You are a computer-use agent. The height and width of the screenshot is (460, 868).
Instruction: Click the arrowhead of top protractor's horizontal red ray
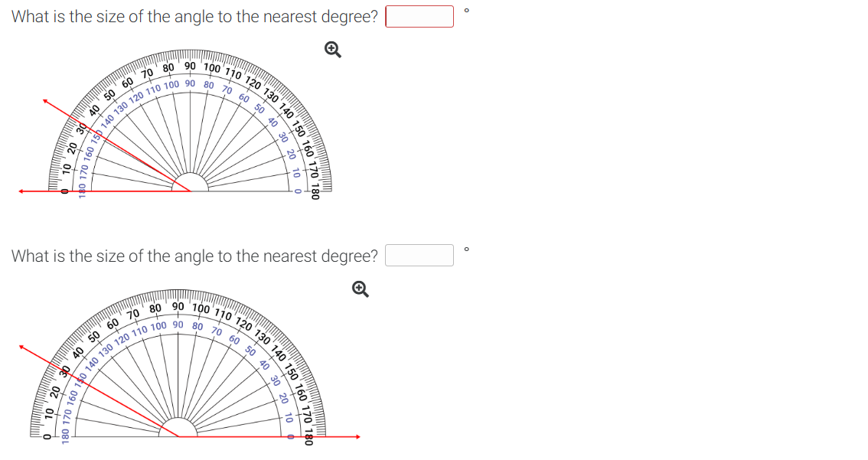click(x=21, y=191)
